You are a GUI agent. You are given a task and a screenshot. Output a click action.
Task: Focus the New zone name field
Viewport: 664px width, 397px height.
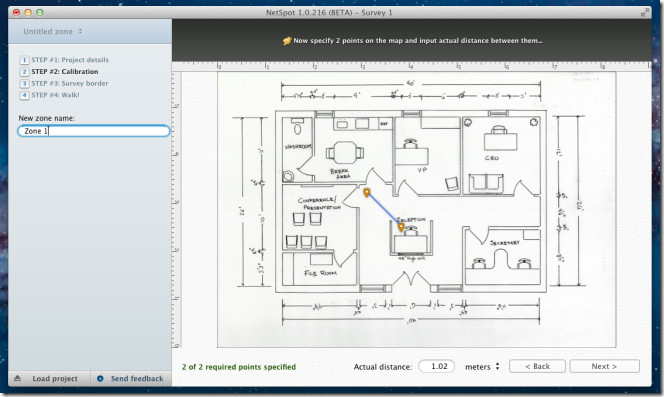tap(94, 131)
